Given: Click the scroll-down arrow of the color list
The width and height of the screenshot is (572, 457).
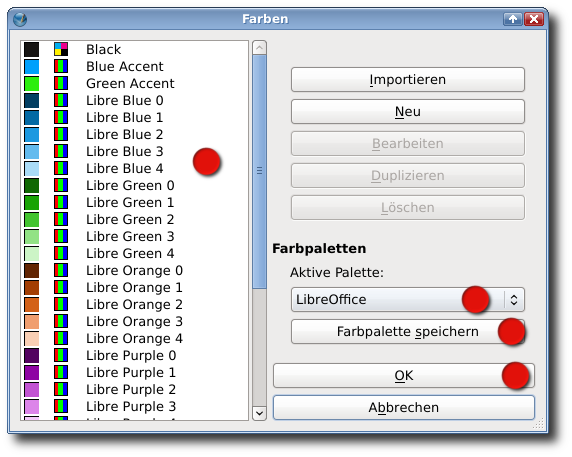Looking at the screenshot, I should 259,413.
